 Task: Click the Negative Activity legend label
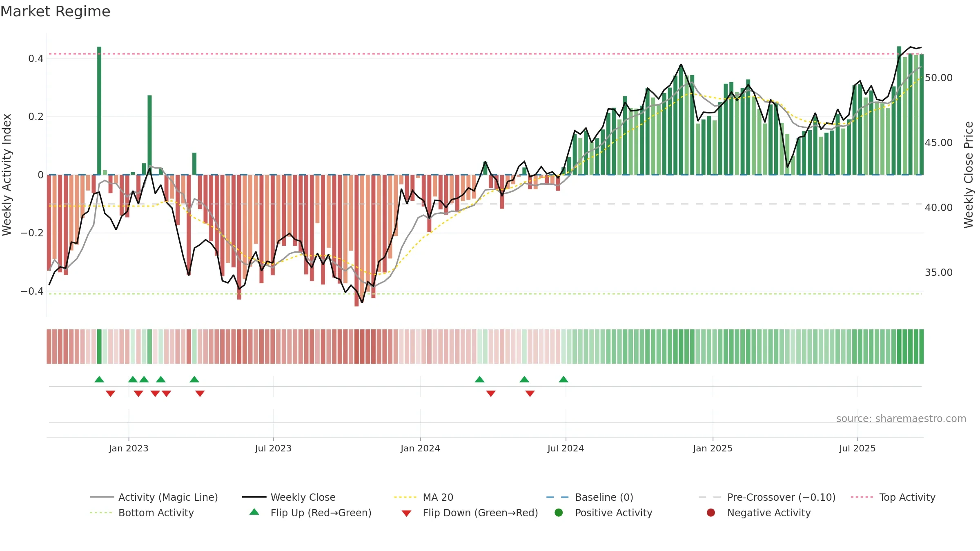[769, 513]
